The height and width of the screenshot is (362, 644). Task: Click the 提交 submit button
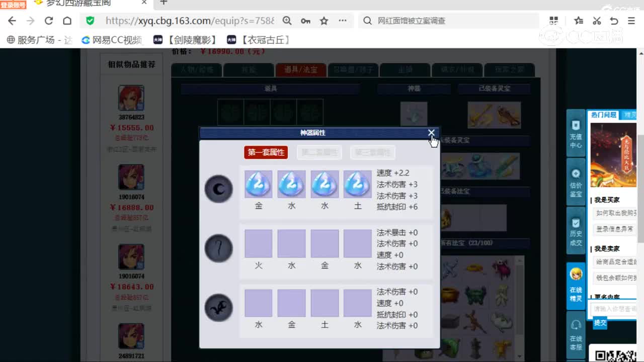[600, 323]
